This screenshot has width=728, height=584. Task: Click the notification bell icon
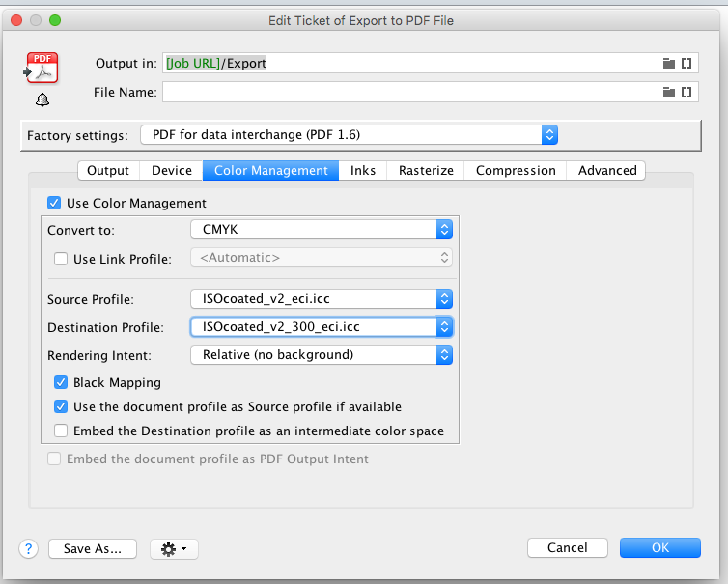(x=42, y=100)
